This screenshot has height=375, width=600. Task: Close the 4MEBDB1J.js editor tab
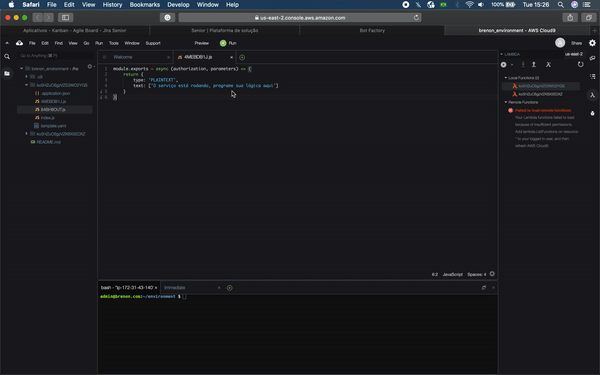[232, 57]
